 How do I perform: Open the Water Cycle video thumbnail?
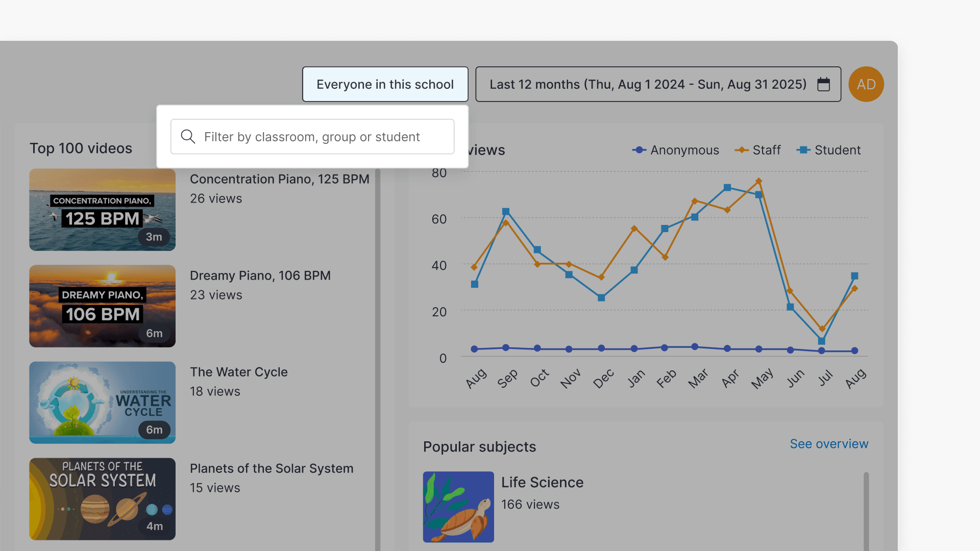(103, 403)
